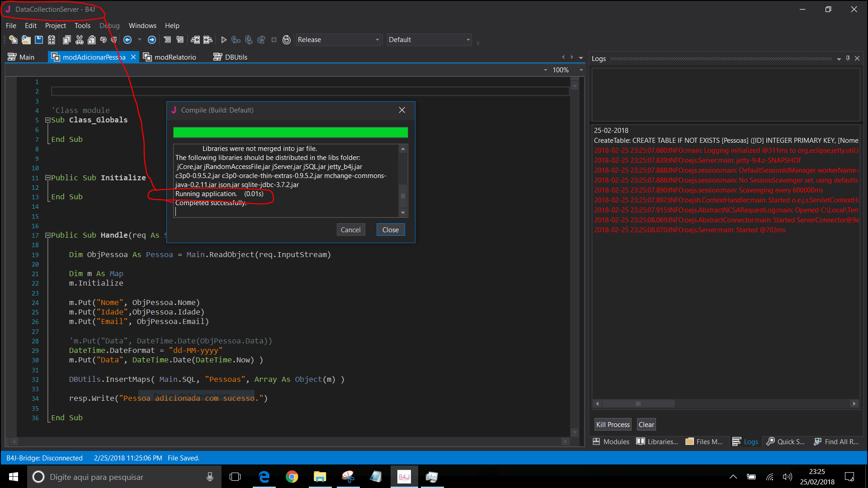Open the Project menu

point(55,26)
